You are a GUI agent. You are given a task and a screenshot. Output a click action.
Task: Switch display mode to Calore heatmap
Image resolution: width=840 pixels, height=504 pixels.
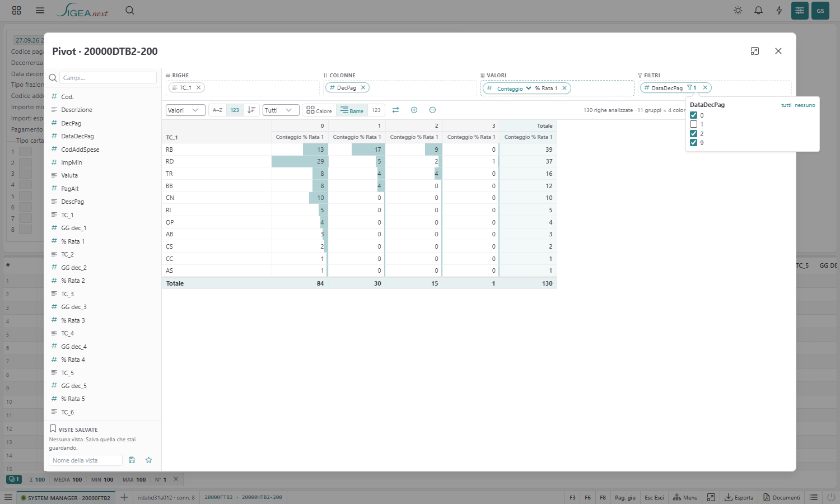(319, 110)
